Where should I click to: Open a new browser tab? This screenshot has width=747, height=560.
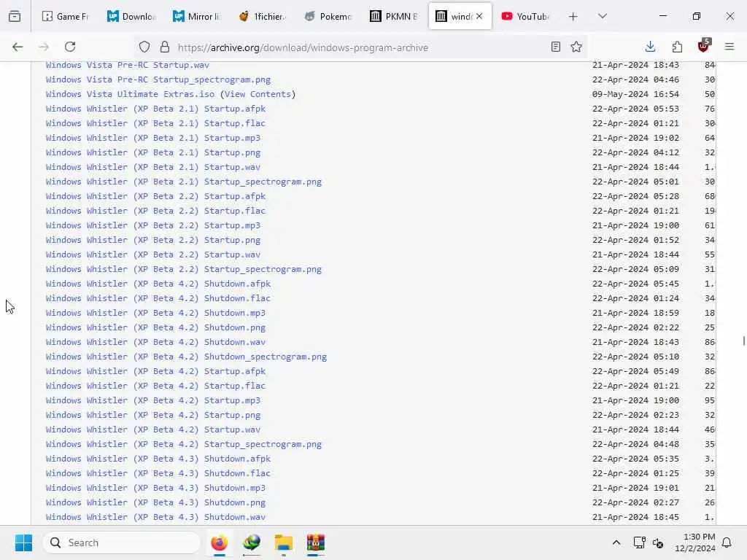tap(573, 17)
